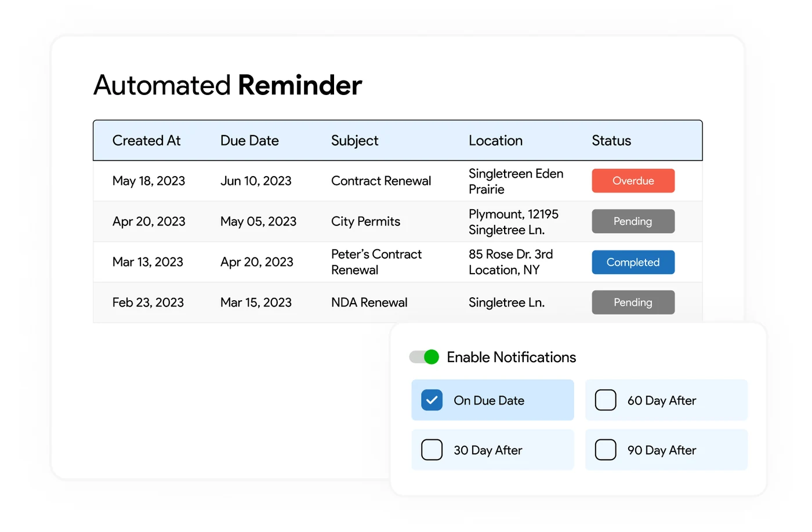Image resolution: width=812 pixels, height=532 pixels.
Task: Click the Plymount, 12195 Singletree Ln. location
Action: pos(513,222)
